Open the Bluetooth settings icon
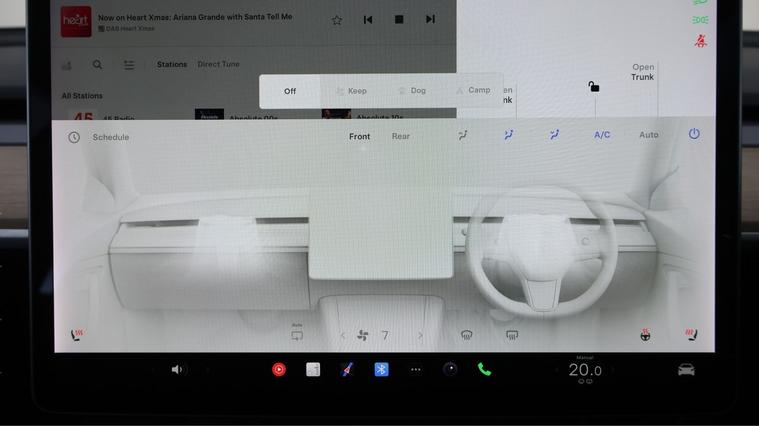 point(381,369)
